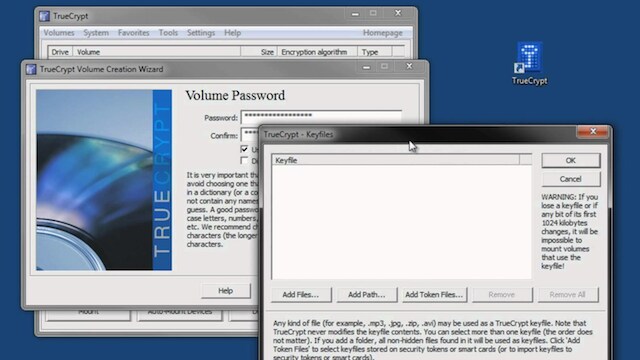Open the Settings menu

point(201,33)
